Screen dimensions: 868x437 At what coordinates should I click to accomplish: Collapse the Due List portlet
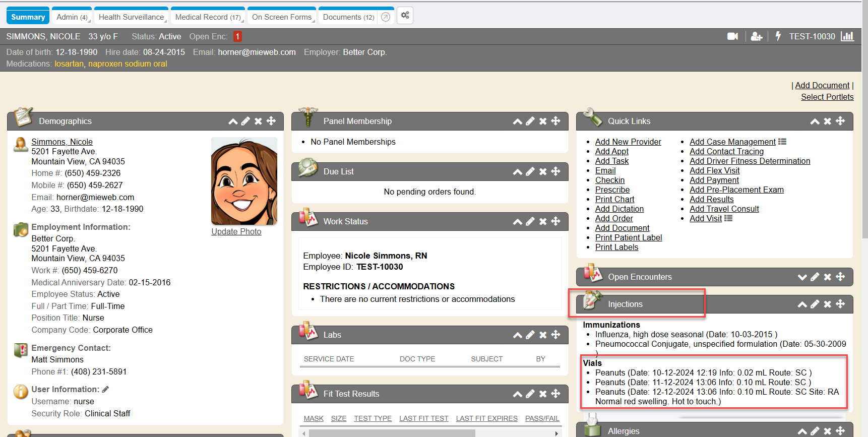tap(517, 171)
